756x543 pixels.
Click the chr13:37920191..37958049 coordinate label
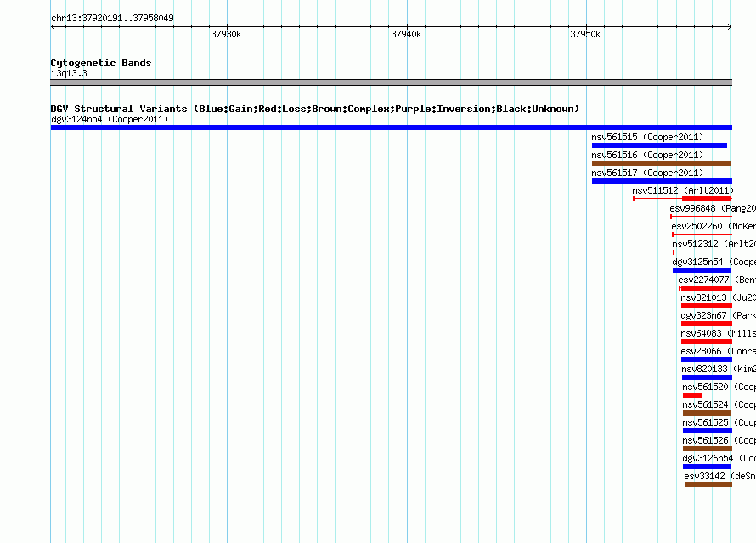112,18
